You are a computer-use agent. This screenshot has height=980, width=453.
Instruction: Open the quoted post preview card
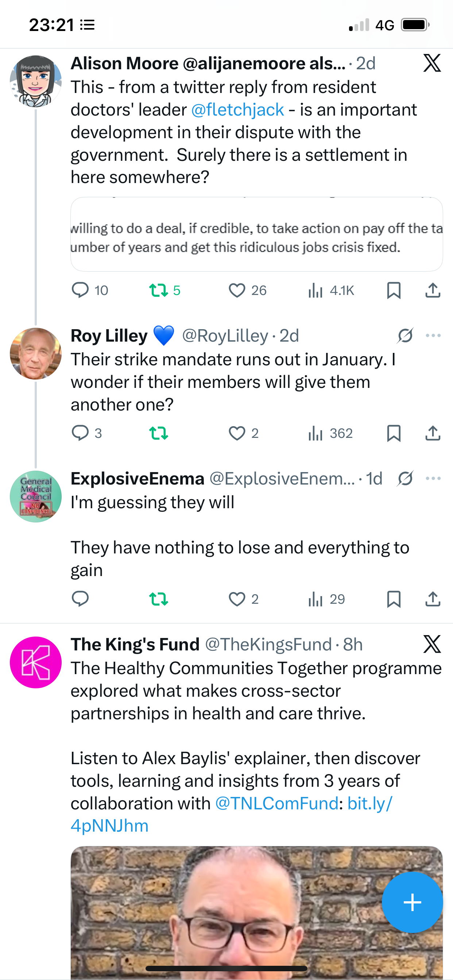click(256, 234)
